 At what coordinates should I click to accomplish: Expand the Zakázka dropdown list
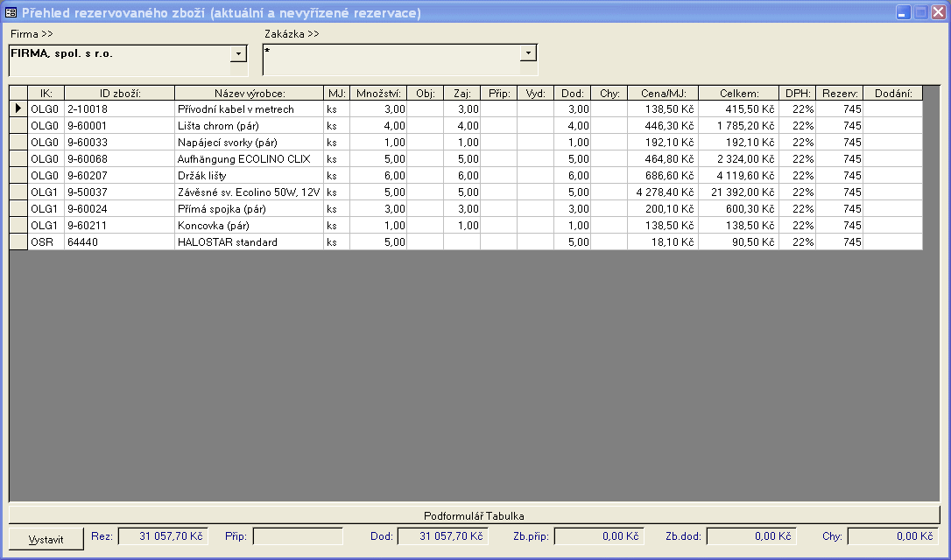[x=528, y=54]
